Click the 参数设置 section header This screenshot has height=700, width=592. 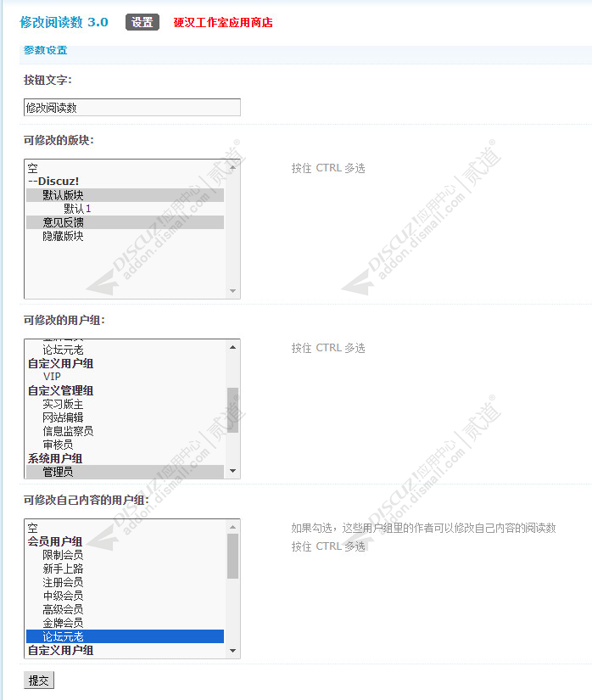46,50
